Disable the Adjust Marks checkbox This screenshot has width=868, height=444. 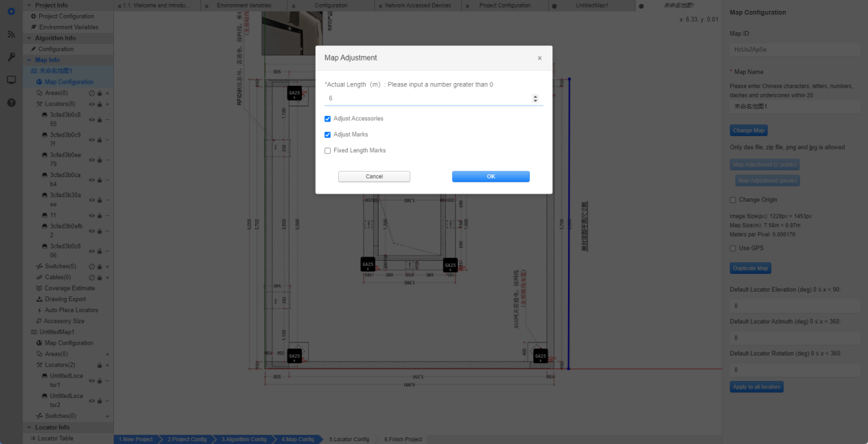click(x=327, y=135)
